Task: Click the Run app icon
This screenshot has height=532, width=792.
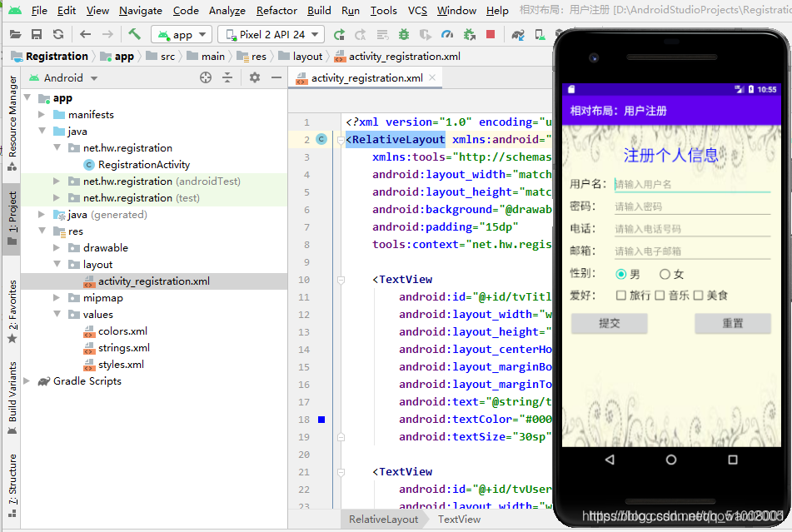Action: point(340,34)
